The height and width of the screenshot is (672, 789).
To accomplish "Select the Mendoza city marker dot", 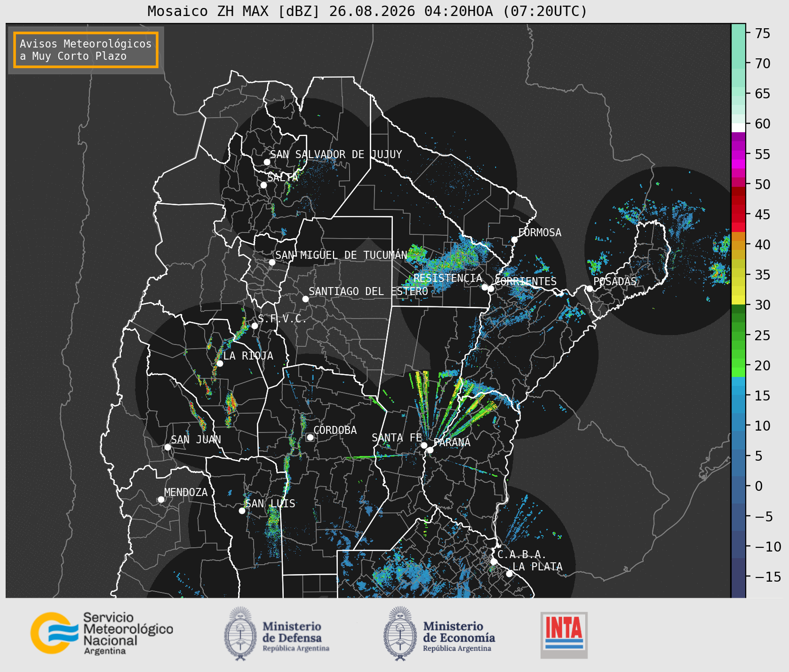I will pos(161,499).
